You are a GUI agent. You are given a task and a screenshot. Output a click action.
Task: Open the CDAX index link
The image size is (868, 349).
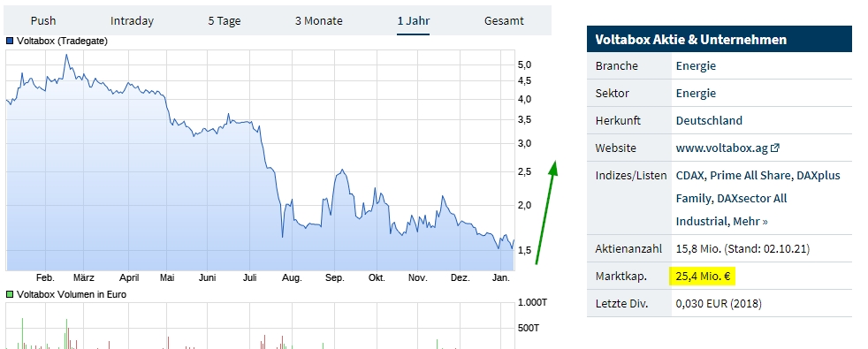690,175
